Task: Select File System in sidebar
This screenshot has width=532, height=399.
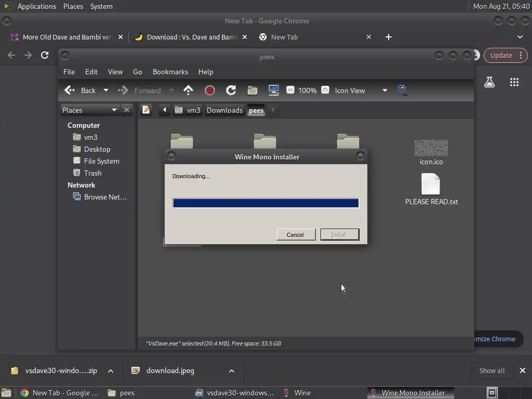Action: (x=96, y=161)
